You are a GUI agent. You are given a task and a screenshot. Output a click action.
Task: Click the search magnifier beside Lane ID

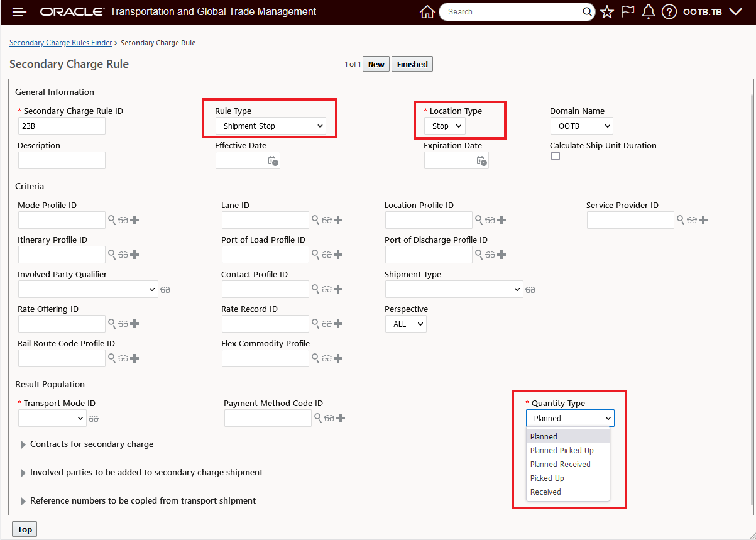click(x=315, y=220)
